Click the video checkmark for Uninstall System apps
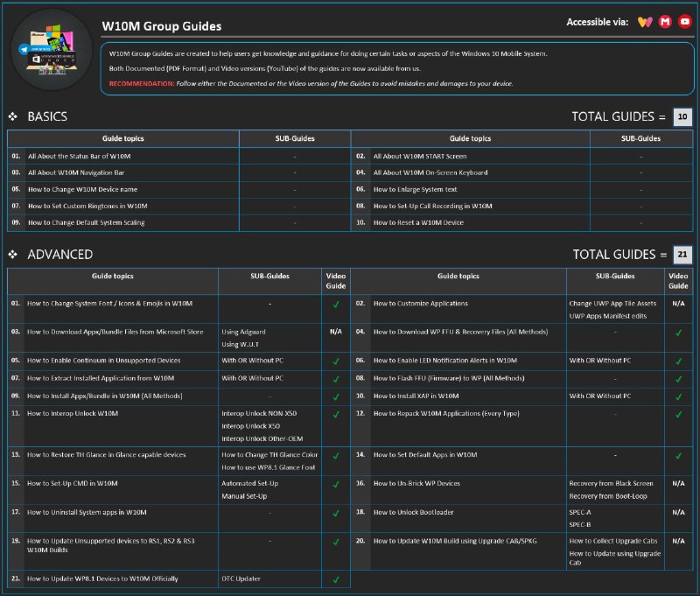Screen dimensions: 700x596 [x=336, y=514]
